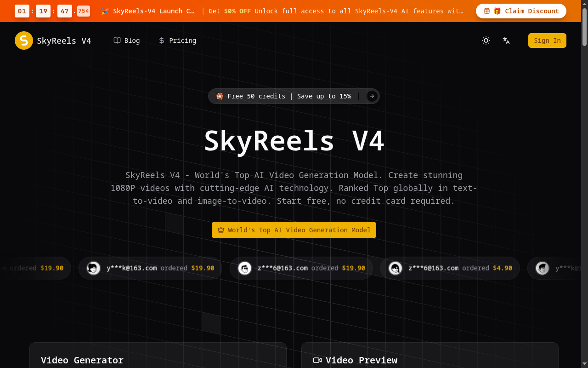
Task: Click the 50% OFF promo text
Action: tap(237, 11)
